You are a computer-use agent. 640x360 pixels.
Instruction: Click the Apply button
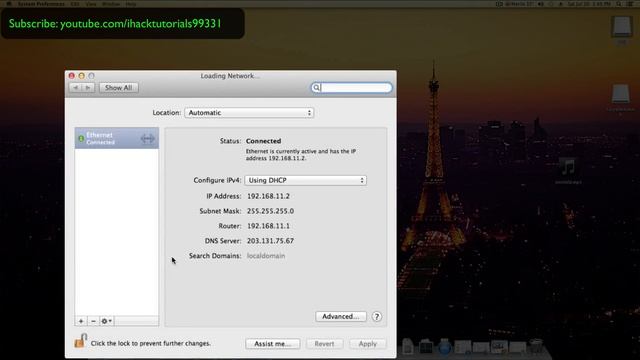point(367,344)
